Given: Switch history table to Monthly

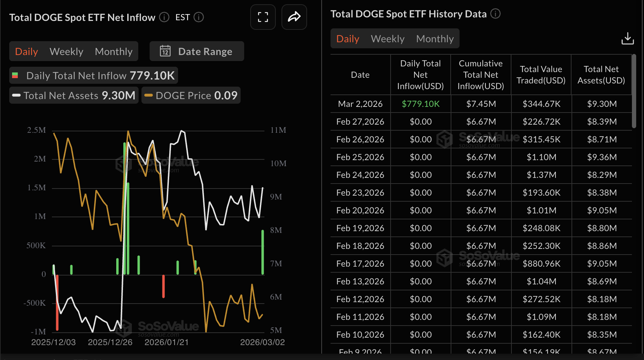Looking at the screenshot, I should coord(435,39).
